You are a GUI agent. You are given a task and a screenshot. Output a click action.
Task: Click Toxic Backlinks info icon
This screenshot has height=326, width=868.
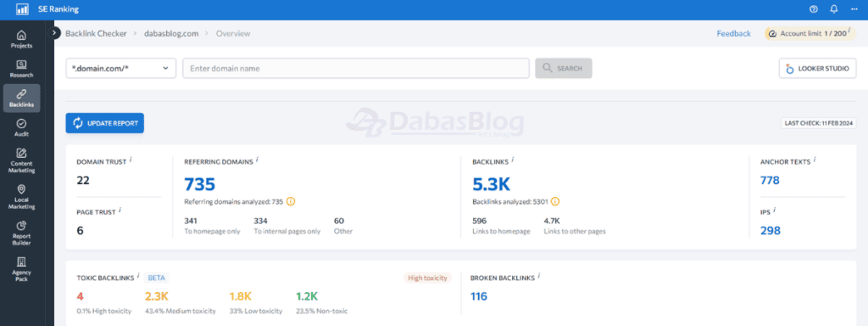(x=138, y=276)
